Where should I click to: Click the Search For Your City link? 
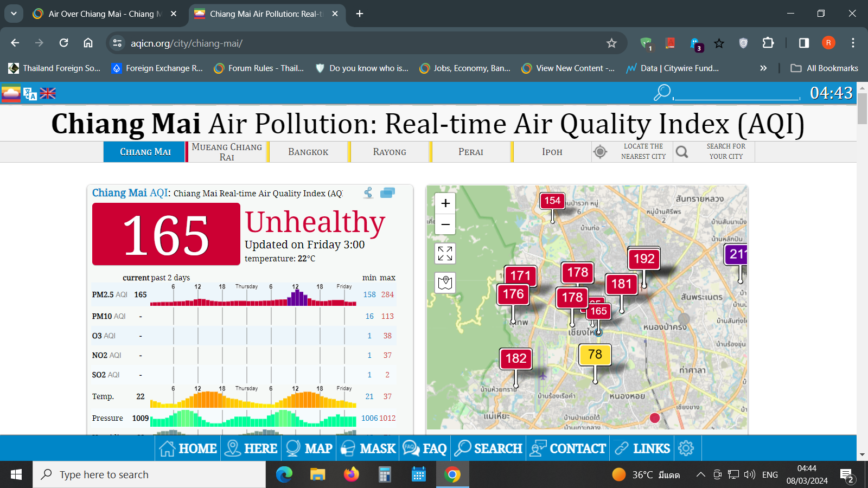(726, 152)
